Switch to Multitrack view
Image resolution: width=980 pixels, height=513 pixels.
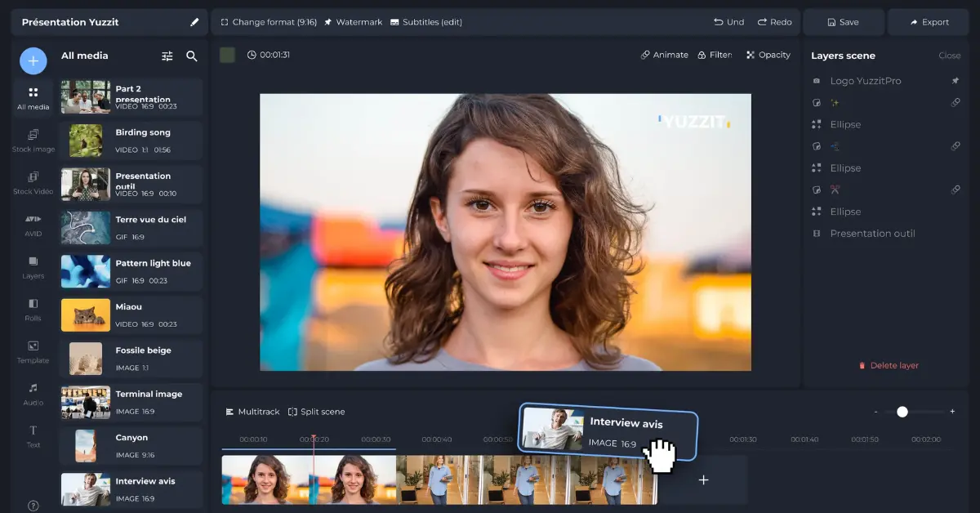[252, 412]
